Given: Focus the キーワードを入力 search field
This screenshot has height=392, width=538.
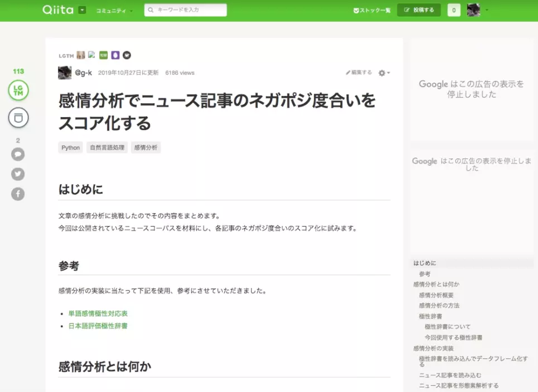Looking at the screenshot, I should pos(185,10).
